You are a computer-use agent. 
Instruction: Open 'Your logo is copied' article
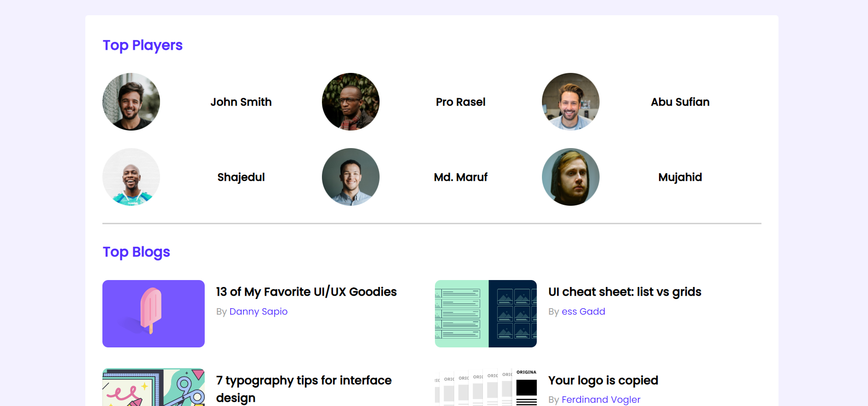coord(603,380)
